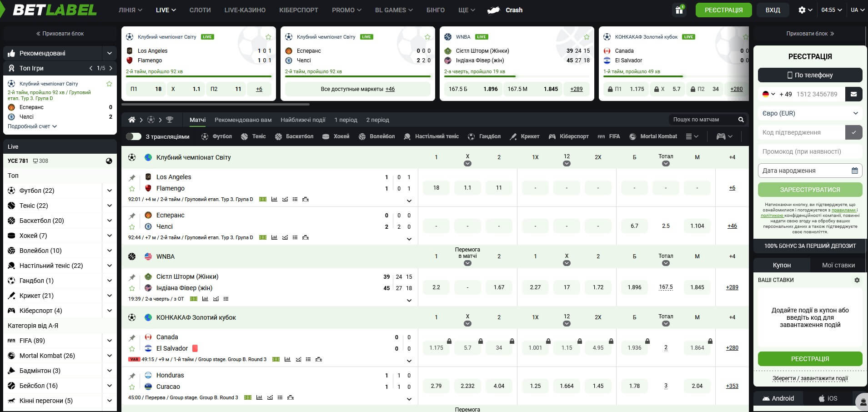Hide left block via Приховати блок

coord(60,34)
